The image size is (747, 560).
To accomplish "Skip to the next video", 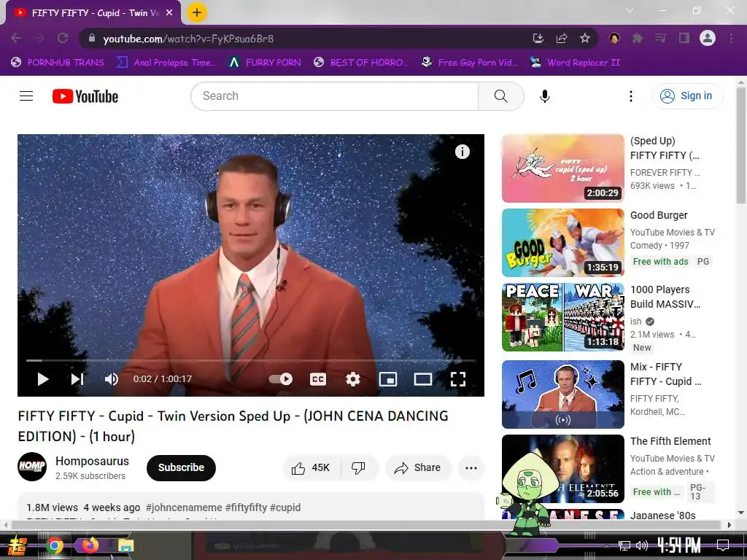I will point(77,379).
